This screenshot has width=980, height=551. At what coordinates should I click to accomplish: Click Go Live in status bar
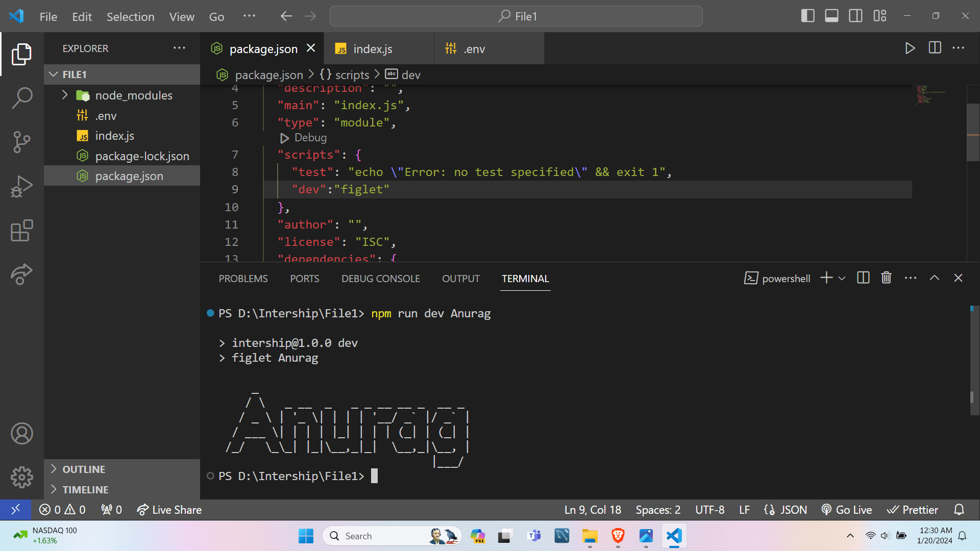(847, 510)
